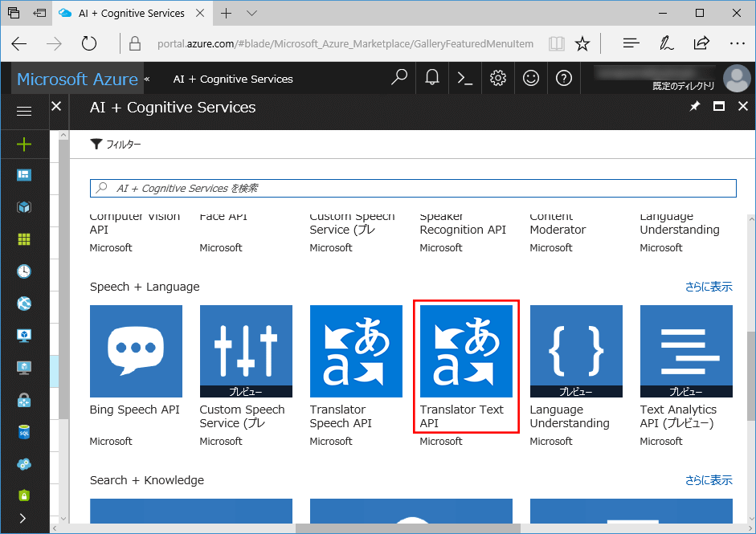
Task: Click the AI + Cognitive Services breadcrumb
Action: click(233, 79)
